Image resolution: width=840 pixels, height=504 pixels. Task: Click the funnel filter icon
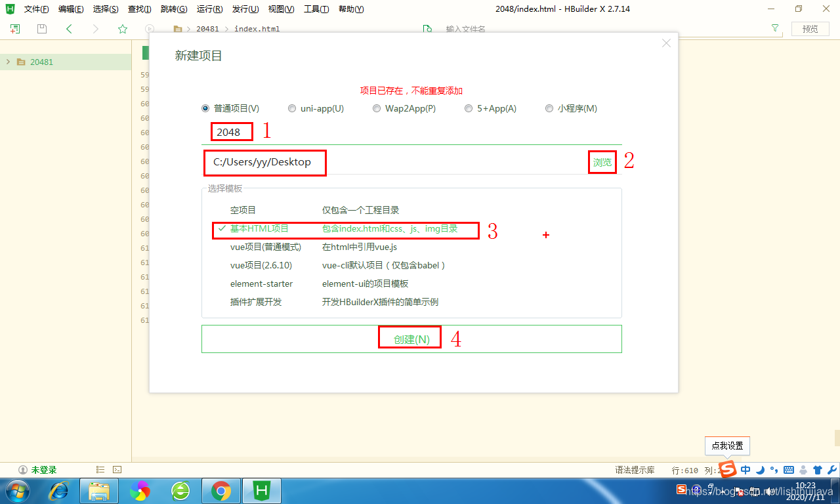tap(775, 28)
